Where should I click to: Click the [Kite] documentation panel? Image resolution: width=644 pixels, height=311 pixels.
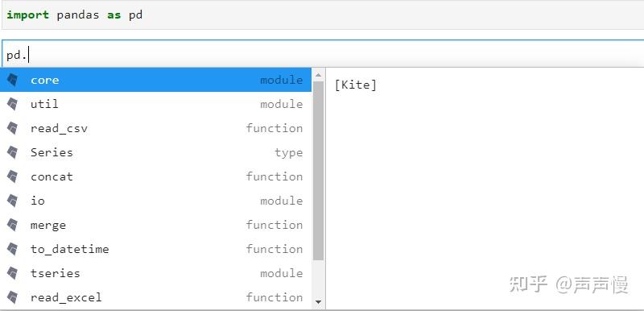click(485, 189)
